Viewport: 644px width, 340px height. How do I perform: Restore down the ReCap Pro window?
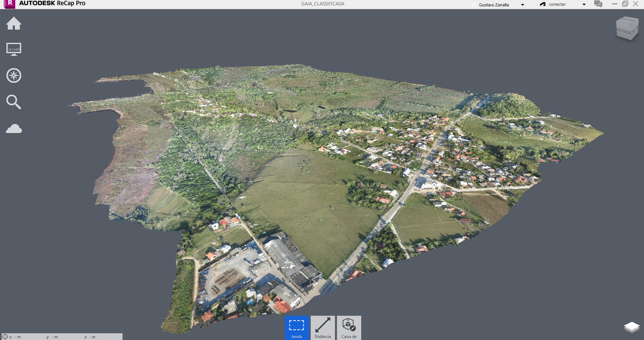[625, 4]
